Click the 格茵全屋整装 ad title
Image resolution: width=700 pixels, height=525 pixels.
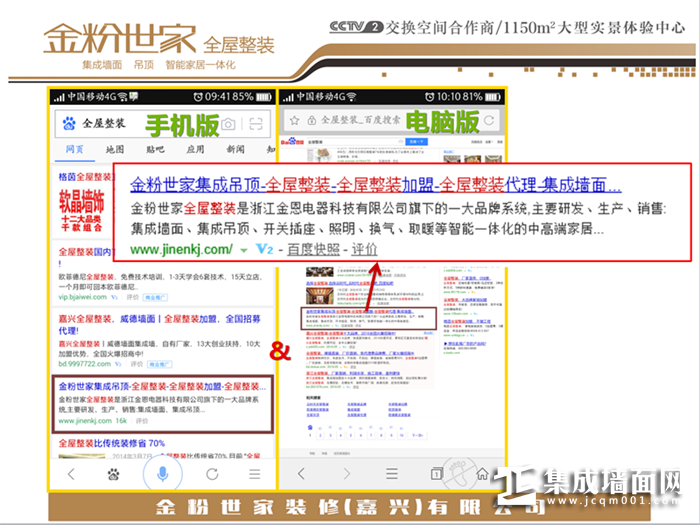(85, 177)
